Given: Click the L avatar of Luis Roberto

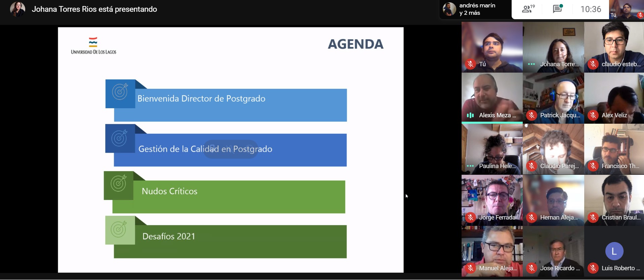Looking at the screenshot, I should [x=614, y=251].
